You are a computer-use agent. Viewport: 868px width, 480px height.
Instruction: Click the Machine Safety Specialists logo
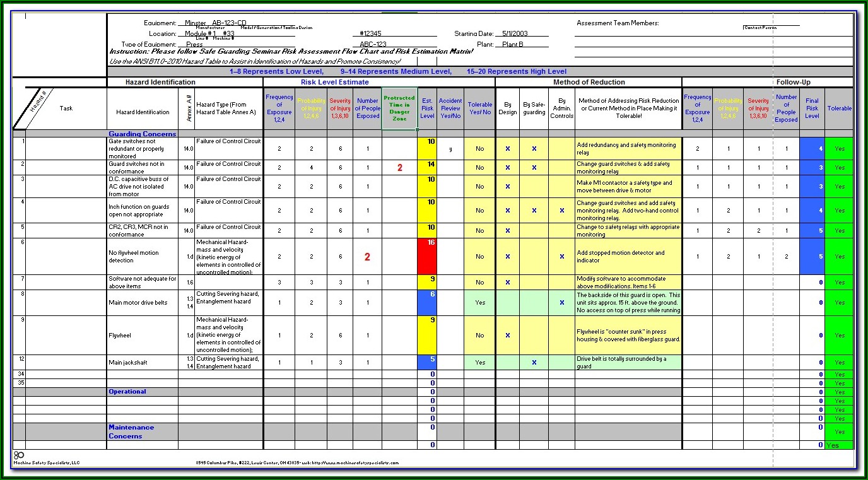pos(19,455)
